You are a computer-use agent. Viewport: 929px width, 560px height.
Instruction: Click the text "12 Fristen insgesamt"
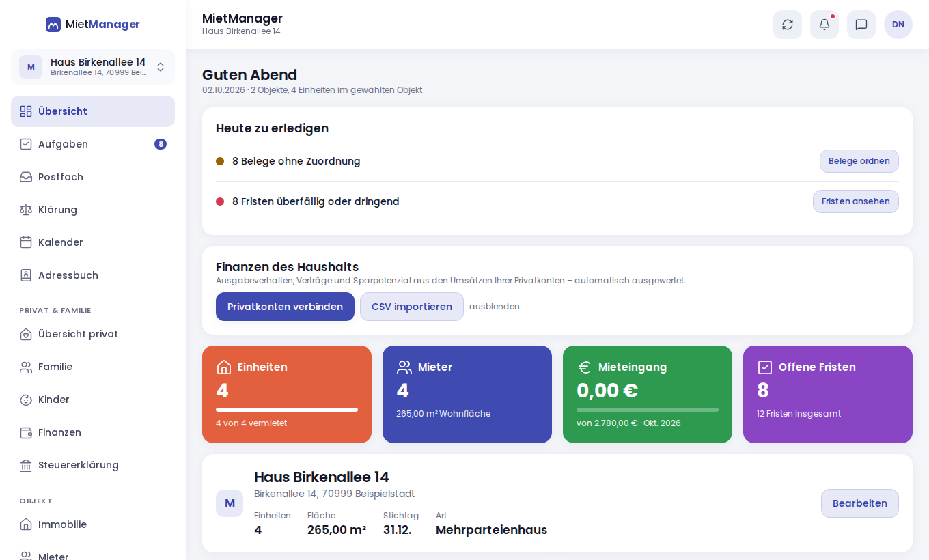pyautogui.click(x=799, y=414)
